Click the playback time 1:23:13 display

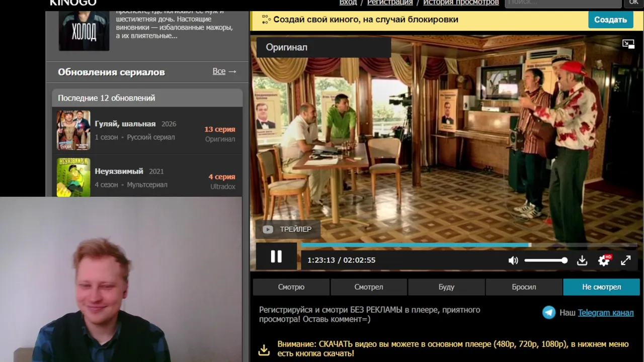[x=321, y=260]
